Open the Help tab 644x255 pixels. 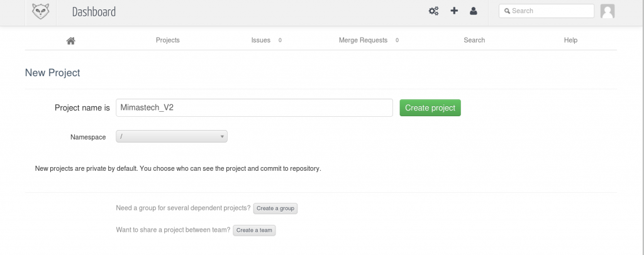pyautogui.click(x=570, y=40)
